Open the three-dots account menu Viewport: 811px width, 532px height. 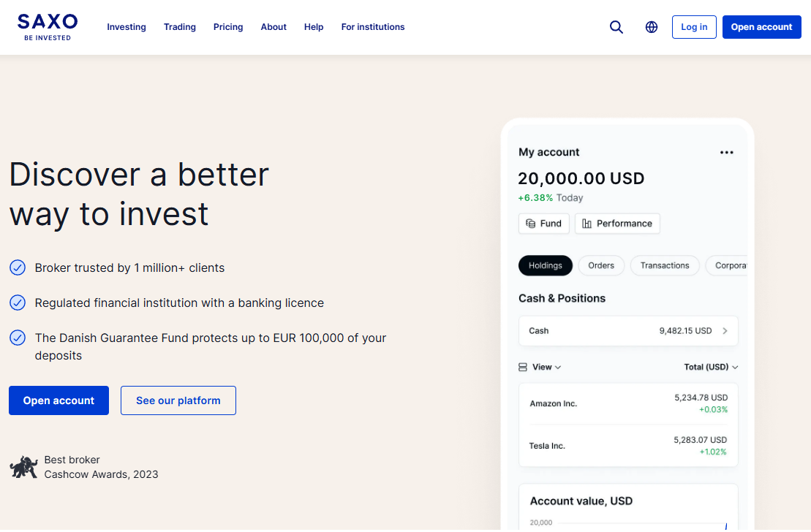click(726, 153)
